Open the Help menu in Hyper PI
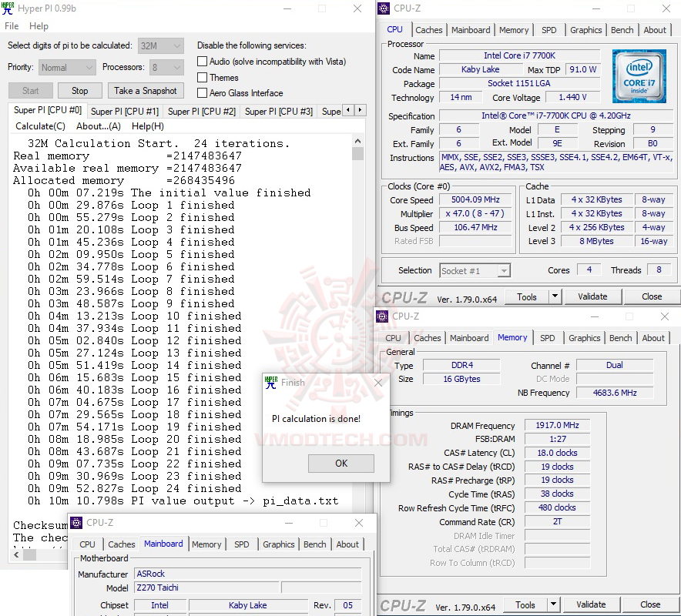681x616 pixels. point(39,26)
